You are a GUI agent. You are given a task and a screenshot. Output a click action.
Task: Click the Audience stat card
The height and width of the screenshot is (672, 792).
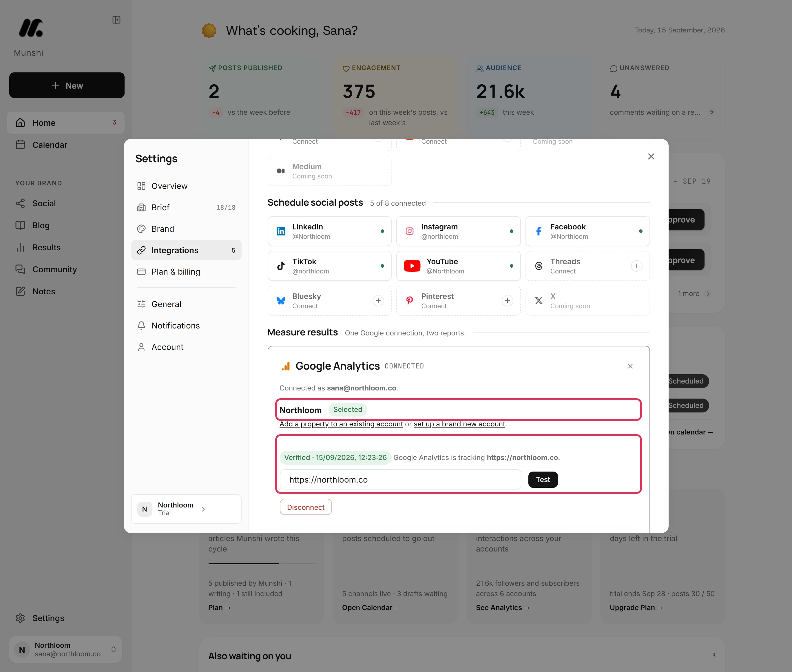click(529, 98)
